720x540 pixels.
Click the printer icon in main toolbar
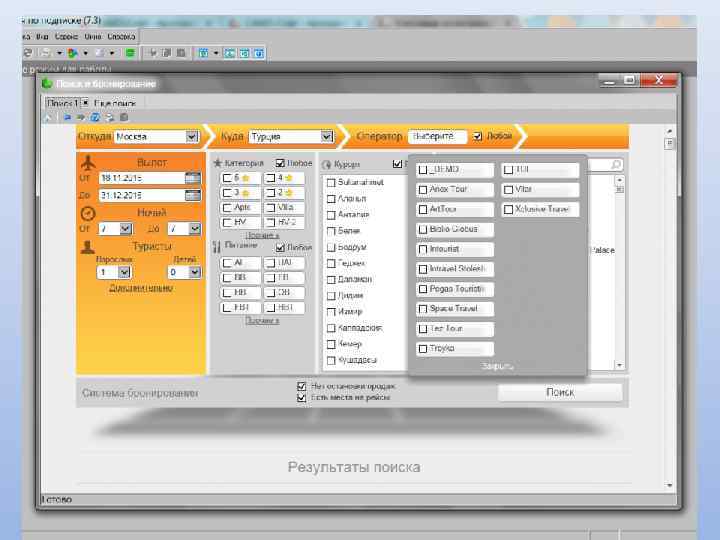45,53
